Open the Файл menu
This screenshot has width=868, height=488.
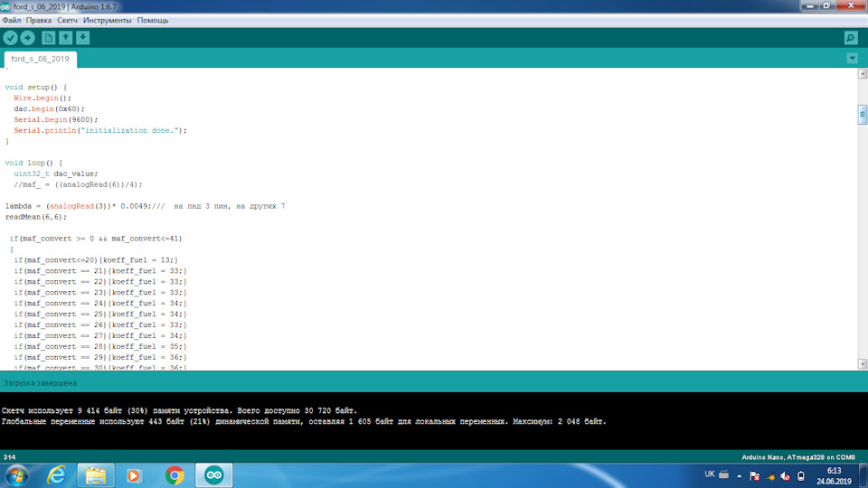point(11,20)
